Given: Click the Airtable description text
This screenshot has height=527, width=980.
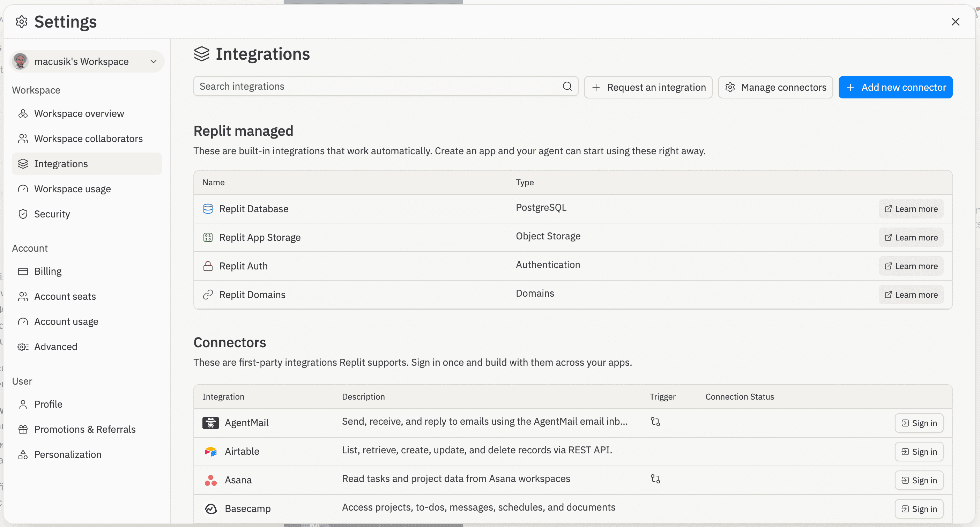Looking at the screenshot, I should click(477, 450).
